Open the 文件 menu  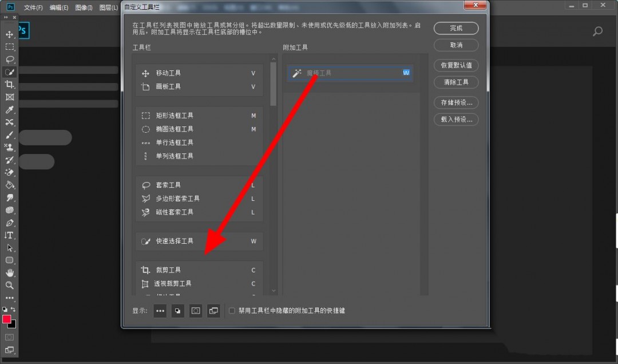point(33,7)
